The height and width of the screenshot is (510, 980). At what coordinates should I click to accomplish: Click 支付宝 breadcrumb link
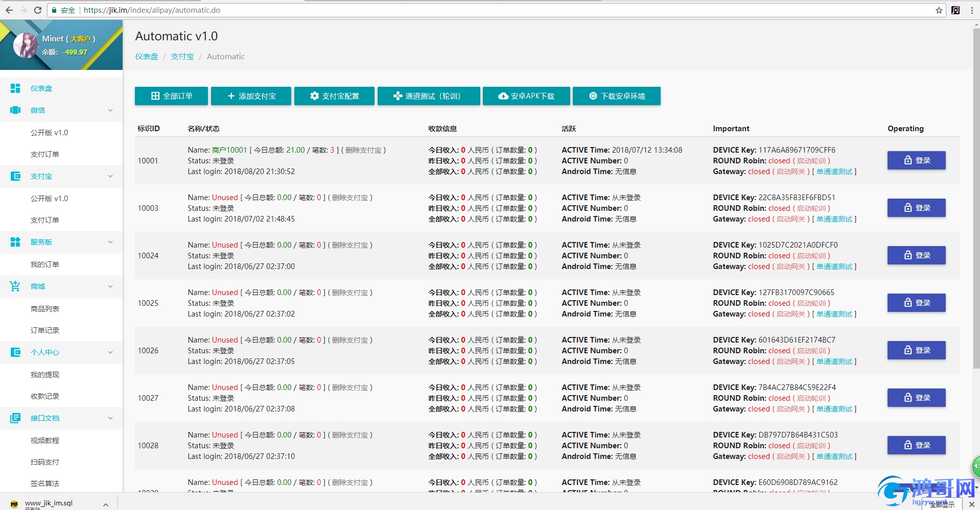click(182, 57)
